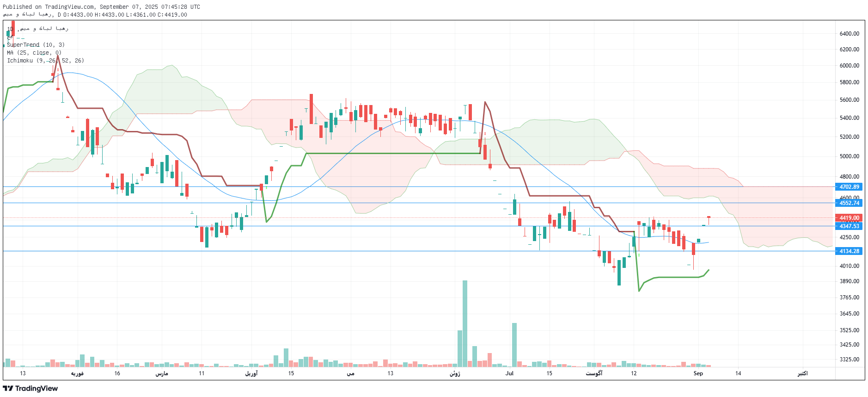Click the Published on TradingView.com header text
Viewport: 868px width, 397px height.
point(101,7)
